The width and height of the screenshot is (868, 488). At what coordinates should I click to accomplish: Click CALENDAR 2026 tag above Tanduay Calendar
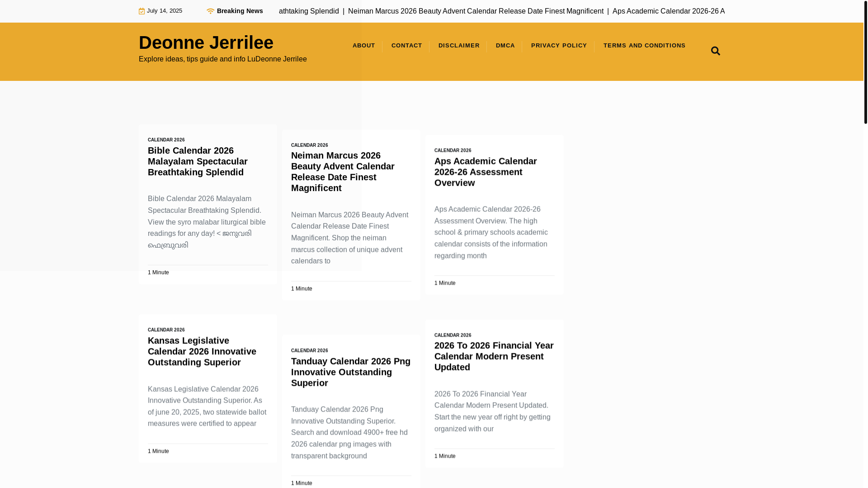pyautogui.click(x=310, y=351)
